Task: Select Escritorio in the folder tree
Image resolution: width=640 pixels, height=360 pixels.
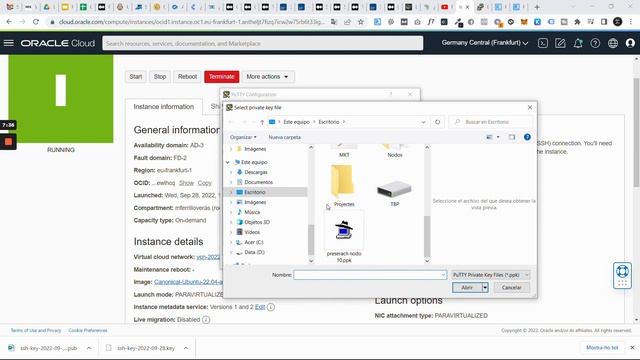Action: click(x=255, y=192)
